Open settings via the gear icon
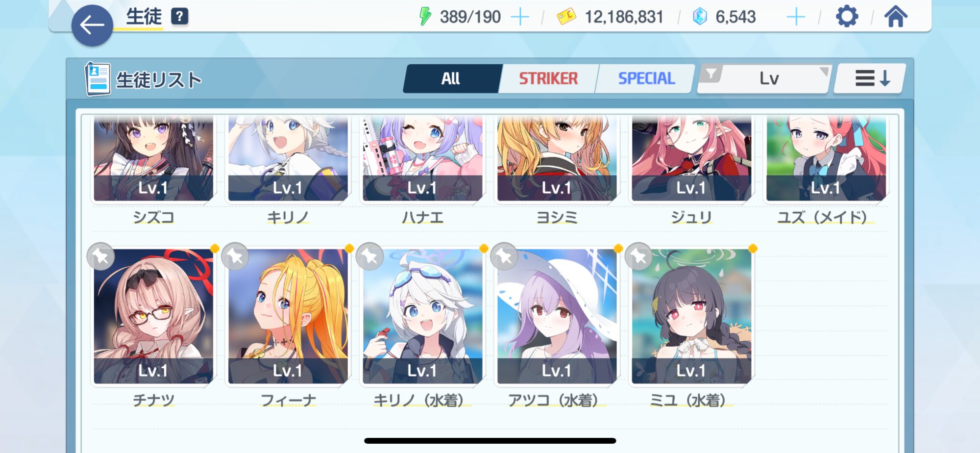The image size is (980, 453). point(847,17)
